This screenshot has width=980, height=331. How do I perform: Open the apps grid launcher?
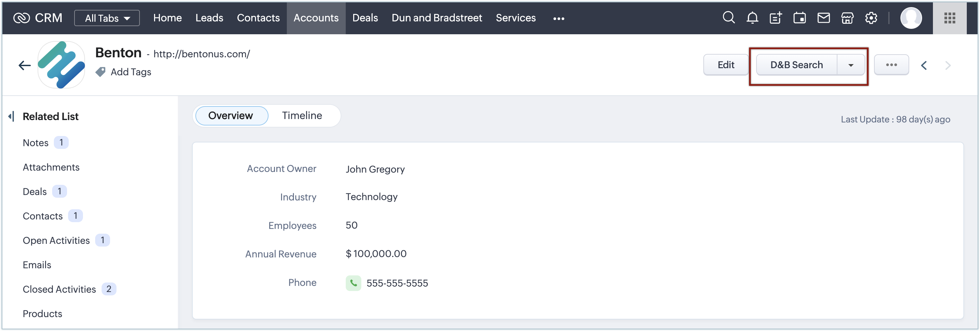click(950, 18)
